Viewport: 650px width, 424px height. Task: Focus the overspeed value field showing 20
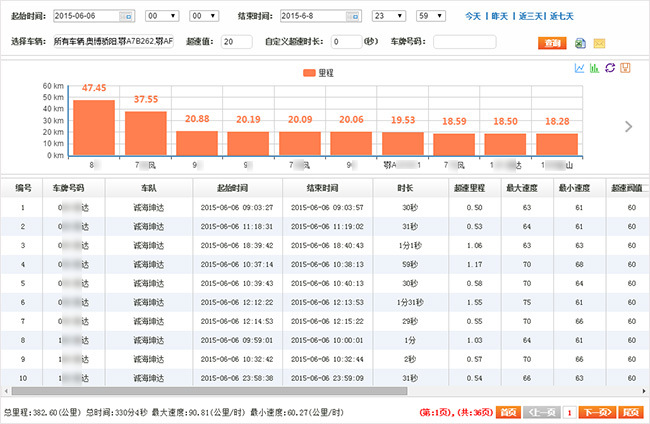[x=237, y=42]
